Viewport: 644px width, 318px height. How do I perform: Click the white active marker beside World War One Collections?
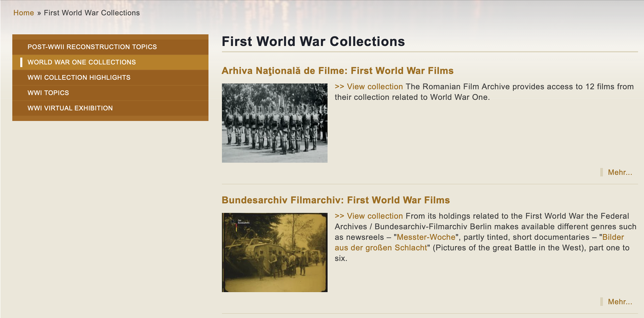click(x=21, y=62)
